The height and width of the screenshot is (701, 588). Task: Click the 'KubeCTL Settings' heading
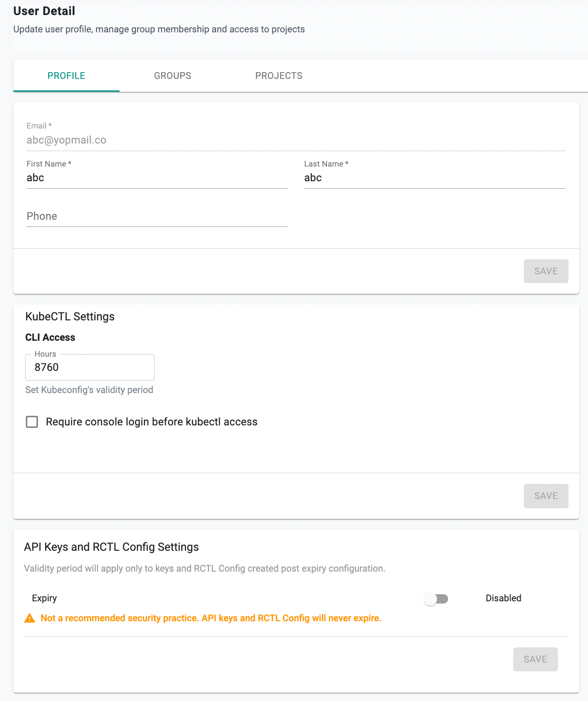click(x=70, y=316)
